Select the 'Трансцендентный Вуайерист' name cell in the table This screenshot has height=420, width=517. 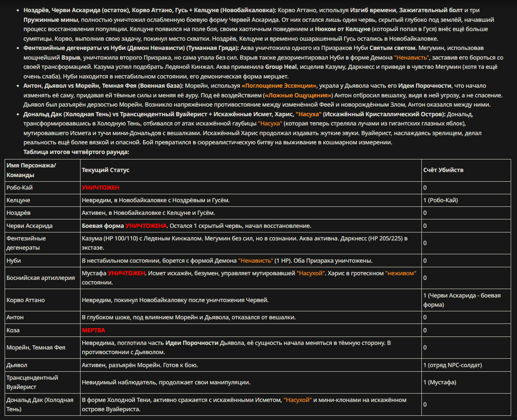tap(42, 382)
